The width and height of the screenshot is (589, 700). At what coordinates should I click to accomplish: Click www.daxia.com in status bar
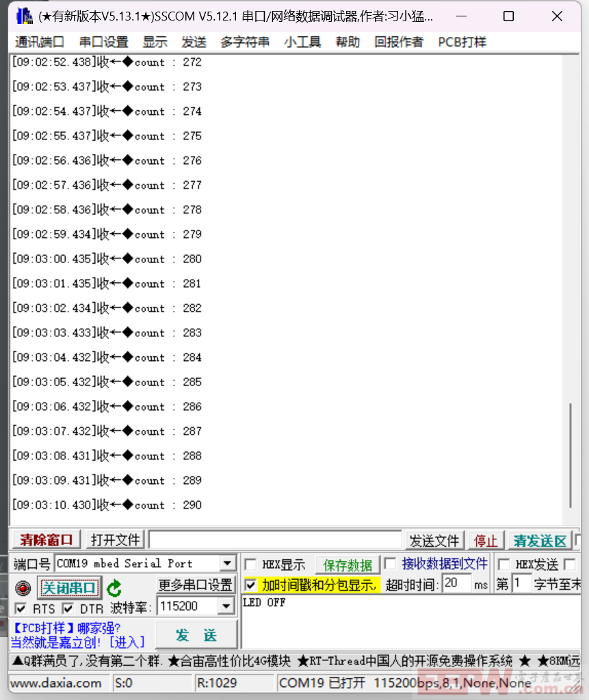point(56,683)
